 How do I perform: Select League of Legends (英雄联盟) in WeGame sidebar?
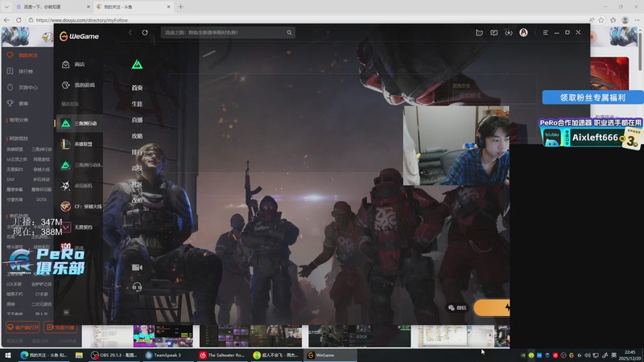(x=79, y=144)
